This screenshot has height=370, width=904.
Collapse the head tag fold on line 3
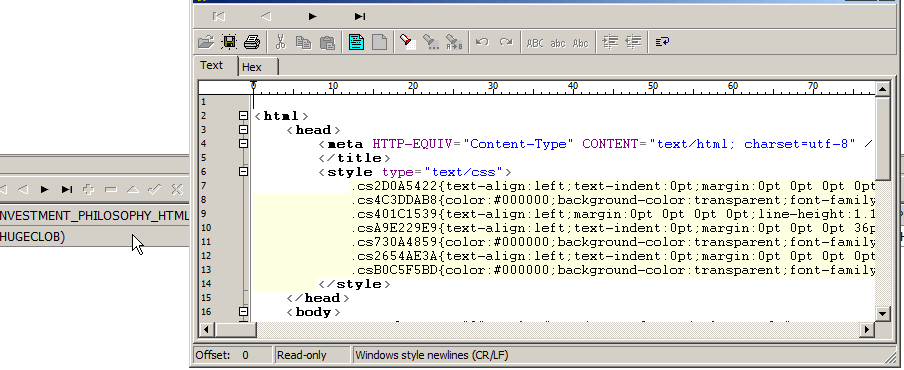243,130
